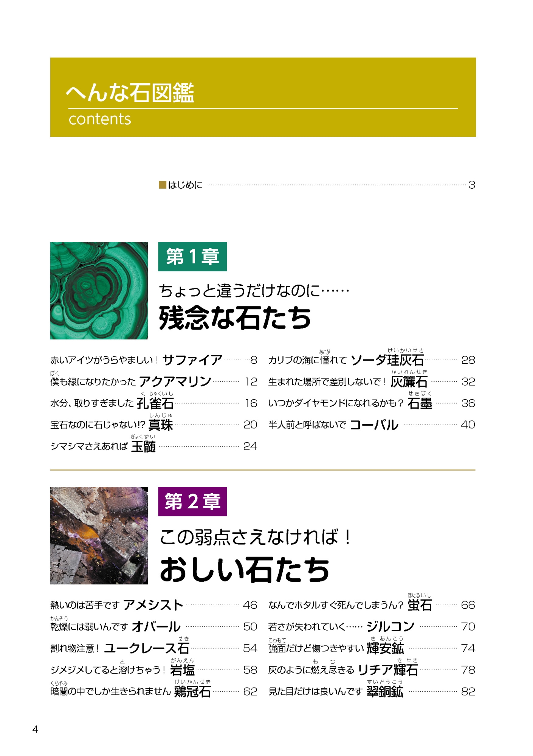Select the 翠銅鉱 entry on page 82
This screenshot has width=533, height=756.
click(x=372, y=690)
